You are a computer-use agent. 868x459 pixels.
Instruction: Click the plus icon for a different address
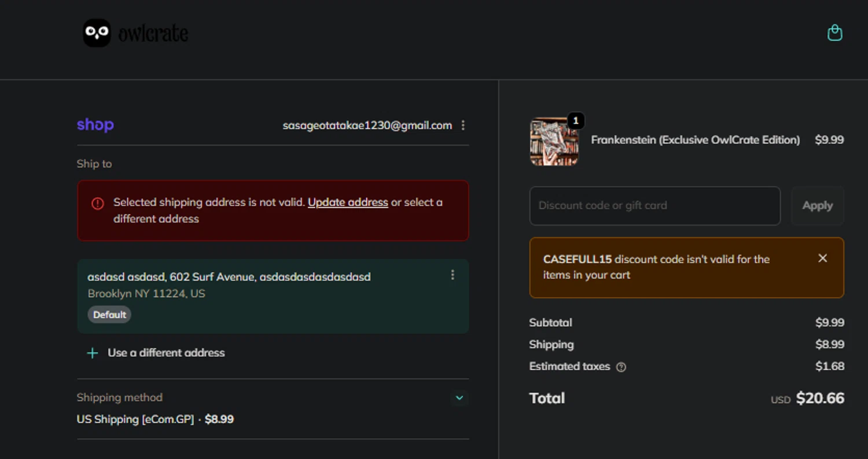coord(92,353)
